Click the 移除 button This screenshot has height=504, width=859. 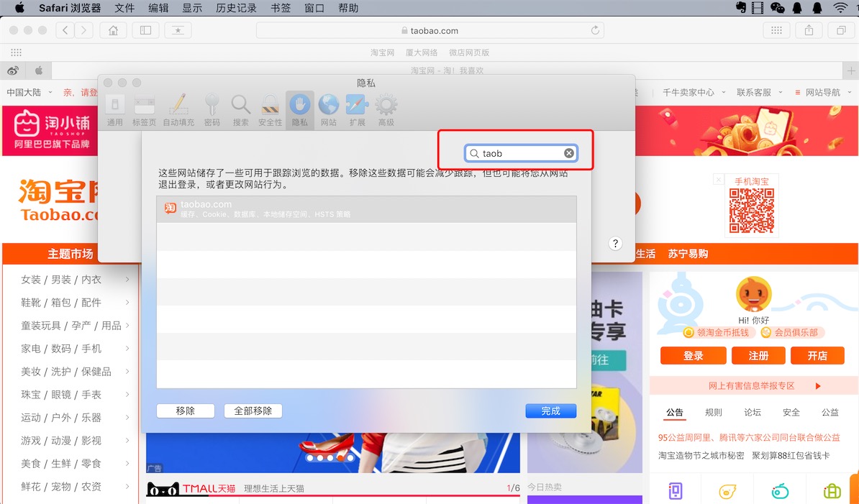pyautogui.click(x=185, y=411)
